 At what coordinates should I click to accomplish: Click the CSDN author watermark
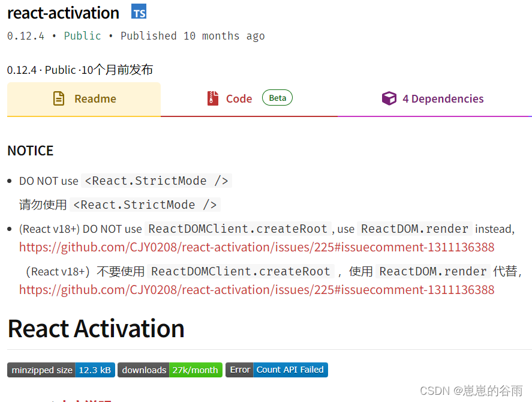pos(471,391)
